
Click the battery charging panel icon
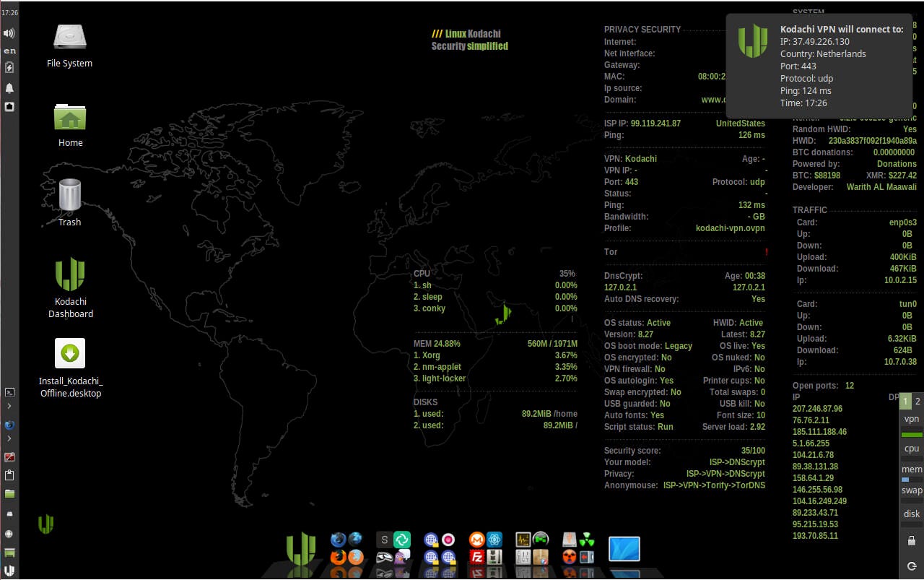point(9,67)
